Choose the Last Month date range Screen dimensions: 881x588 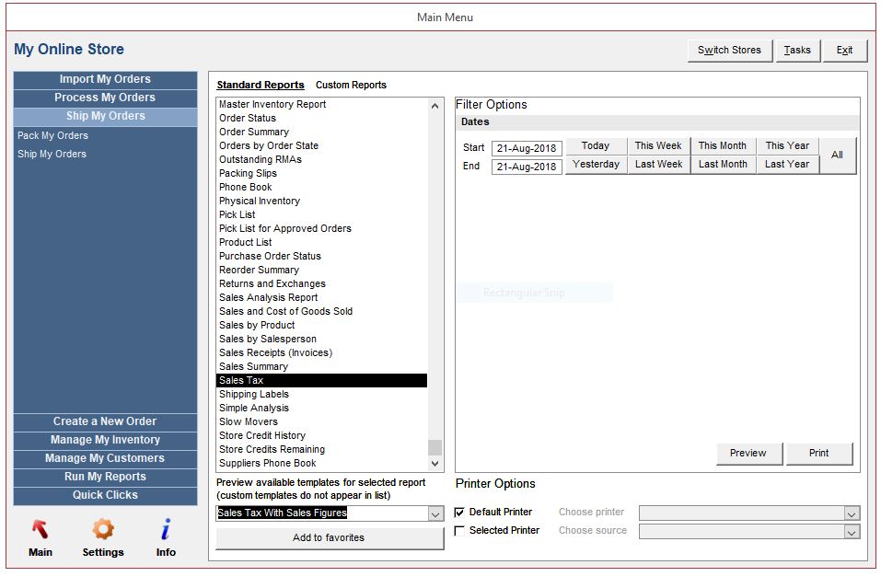(723, 165)
